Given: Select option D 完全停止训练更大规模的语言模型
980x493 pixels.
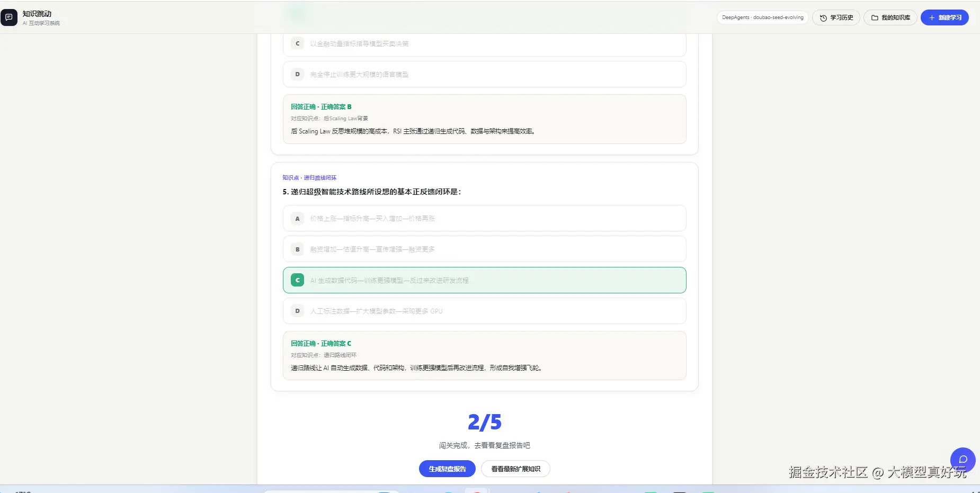Looking at the screenshot, I should coord(485,74).
